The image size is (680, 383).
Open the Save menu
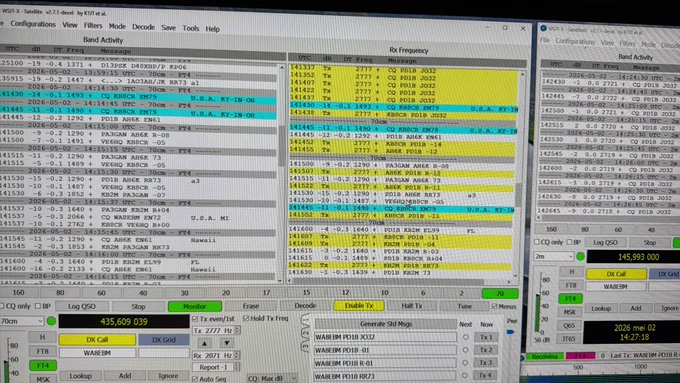pyautogui.click(x=169, y=28)
